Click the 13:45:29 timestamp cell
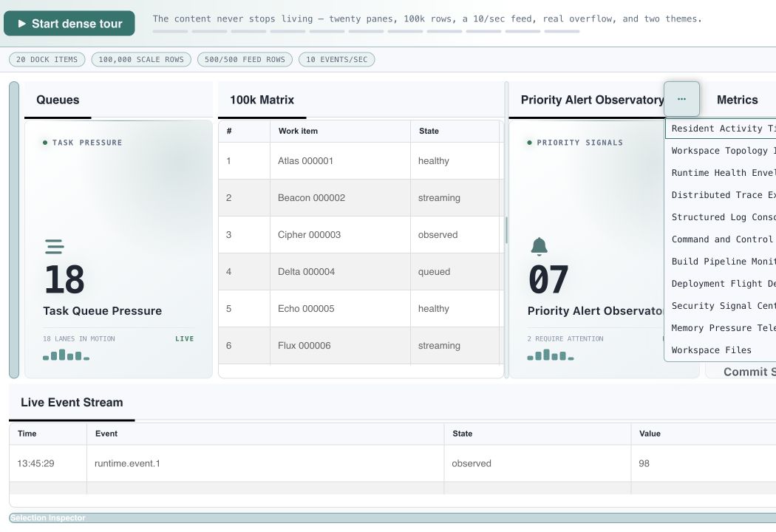Image resolution: width=776 pixels, height=532 pixels. click(48, 463)
